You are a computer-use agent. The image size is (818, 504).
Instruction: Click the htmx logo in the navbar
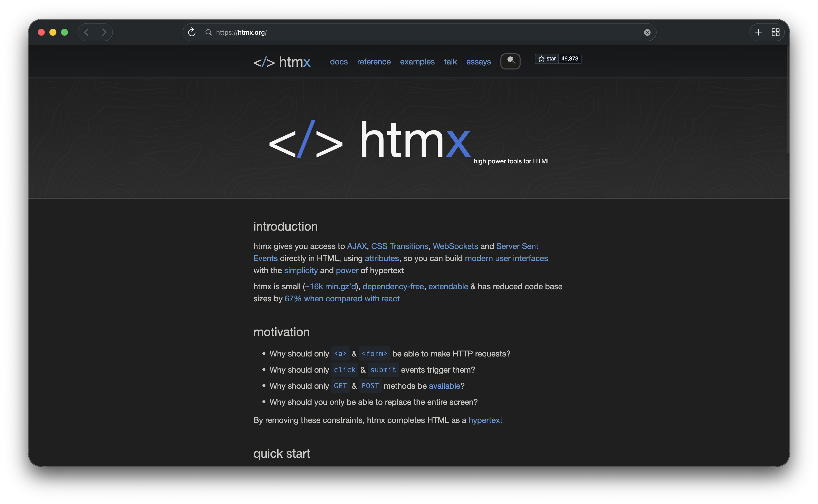point(282,62)
